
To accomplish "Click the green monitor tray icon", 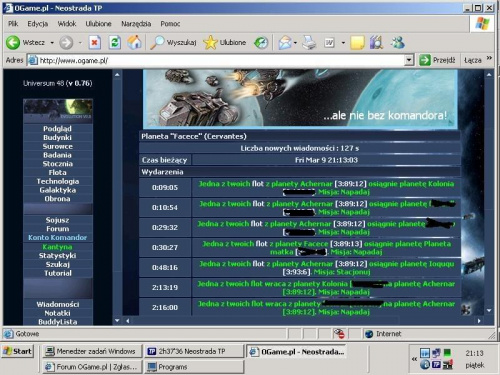I will (447, 353).
